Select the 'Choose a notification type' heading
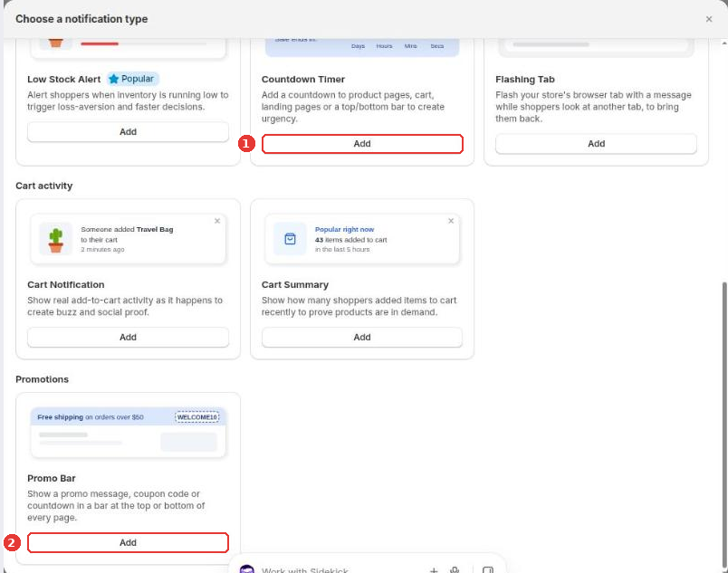 tap(81, 19)
